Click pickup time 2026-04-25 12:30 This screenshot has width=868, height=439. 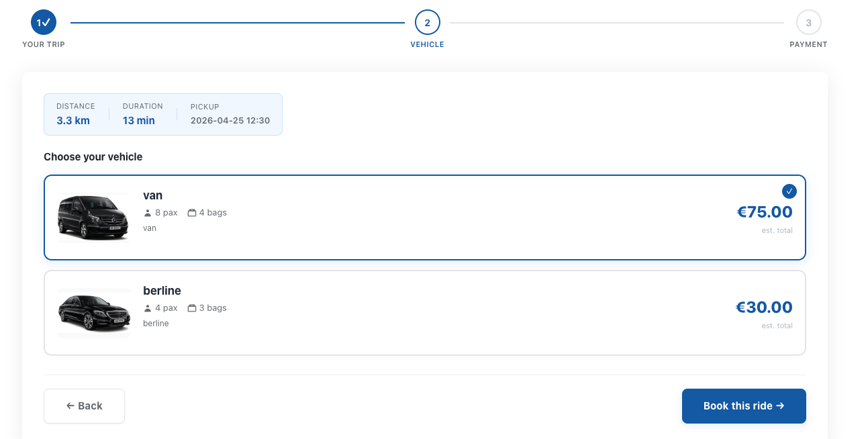(230, 121)
